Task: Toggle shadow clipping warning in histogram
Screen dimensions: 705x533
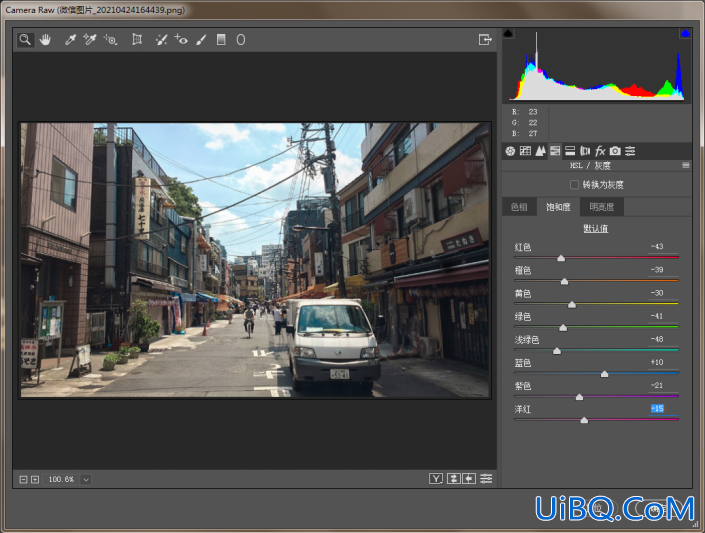Action: (508, 33)
